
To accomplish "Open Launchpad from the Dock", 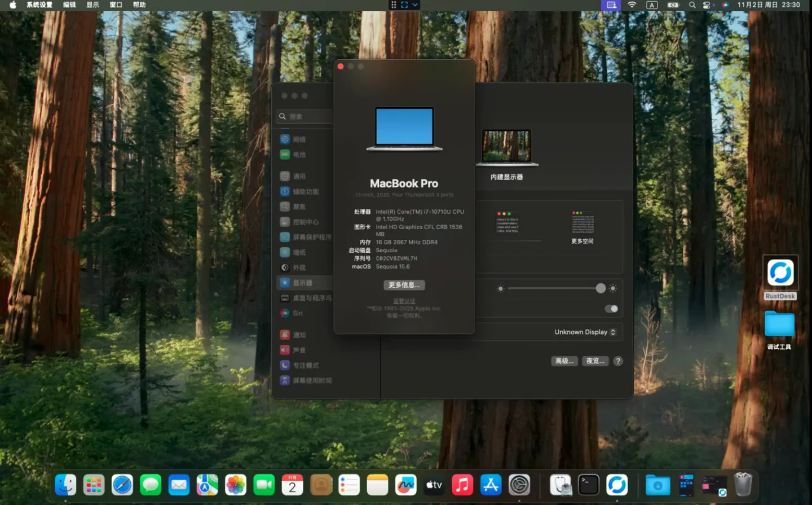I will (94, 485).
